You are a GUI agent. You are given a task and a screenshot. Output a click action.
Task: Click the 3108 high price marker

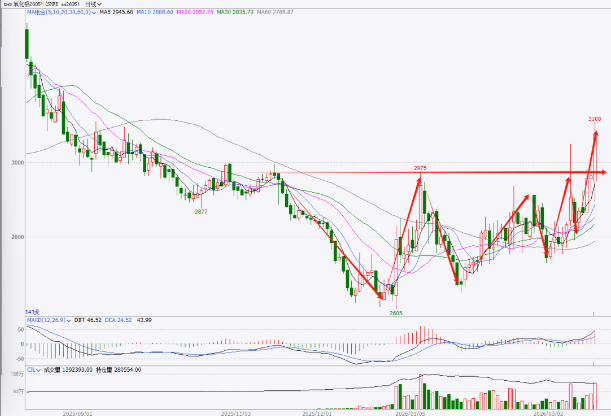tap(594, 119)
